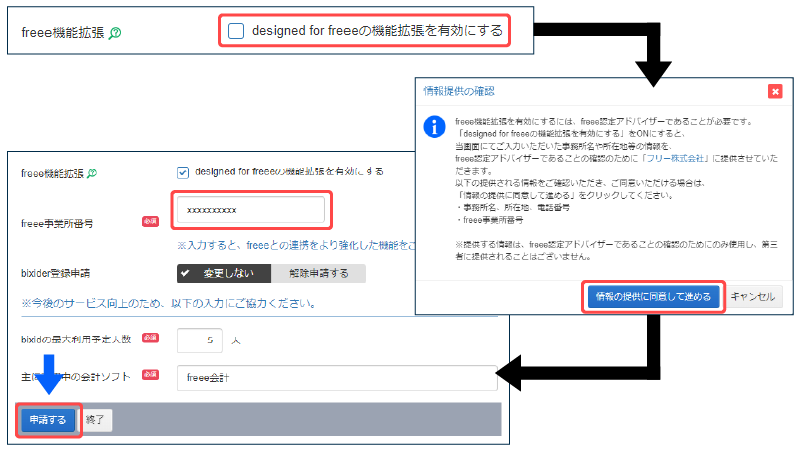This screenshot has height=453, width=800.
Task: Click the required badge next to freee事業所番号
Action: coord(150,221)
